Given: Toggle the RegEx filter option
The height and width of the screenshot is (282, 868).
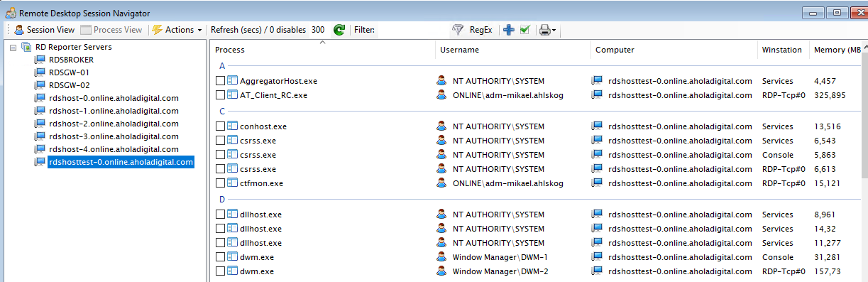Looking at the screenshot, I should tap(480, 30).
